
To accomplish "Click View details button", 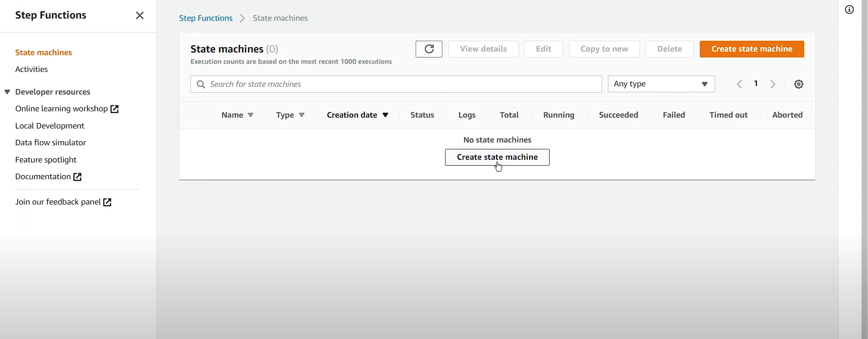I will [x=483, y=49].
